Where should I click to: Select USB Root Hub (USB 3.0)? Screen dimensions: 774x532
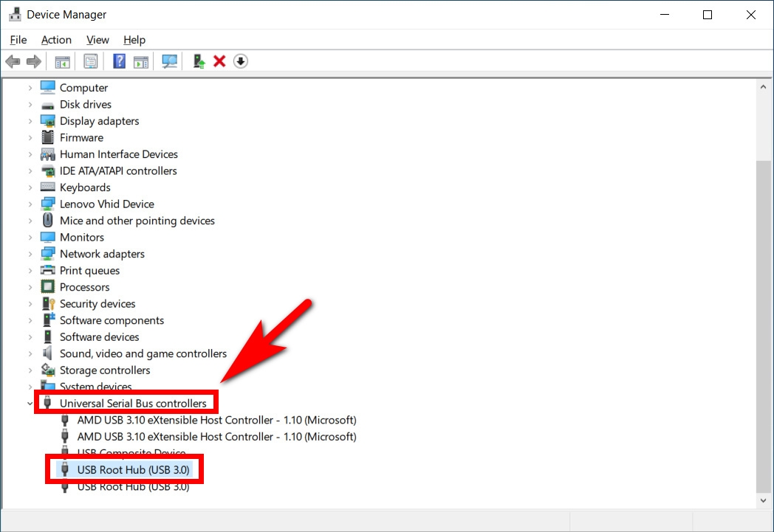click(x=131, y=470)
